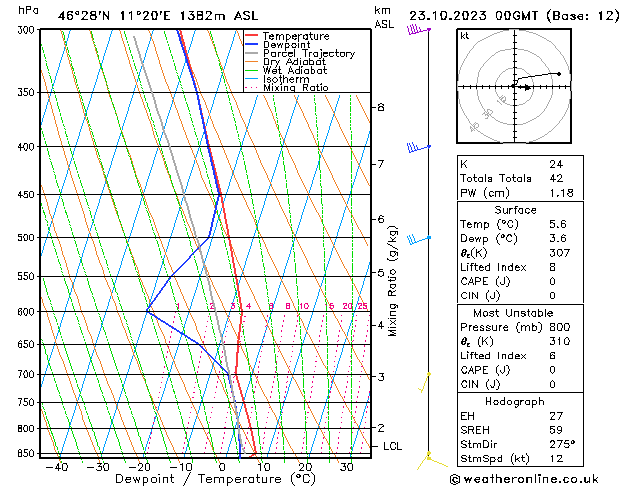
Task: Select the Hodograph section header in table
Action: 515,401
